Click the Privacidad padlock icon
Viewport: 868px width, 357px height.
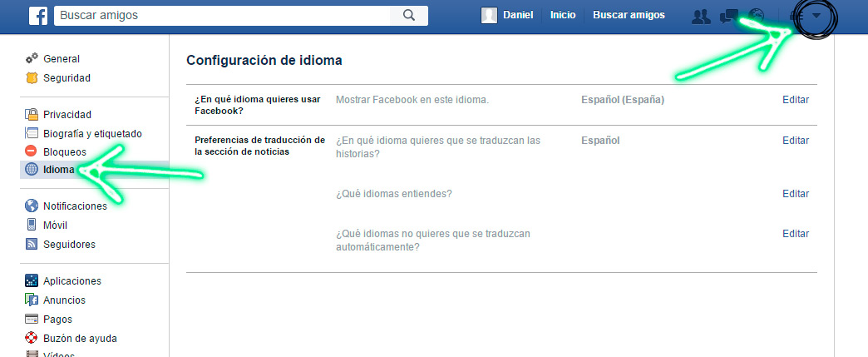32,114
